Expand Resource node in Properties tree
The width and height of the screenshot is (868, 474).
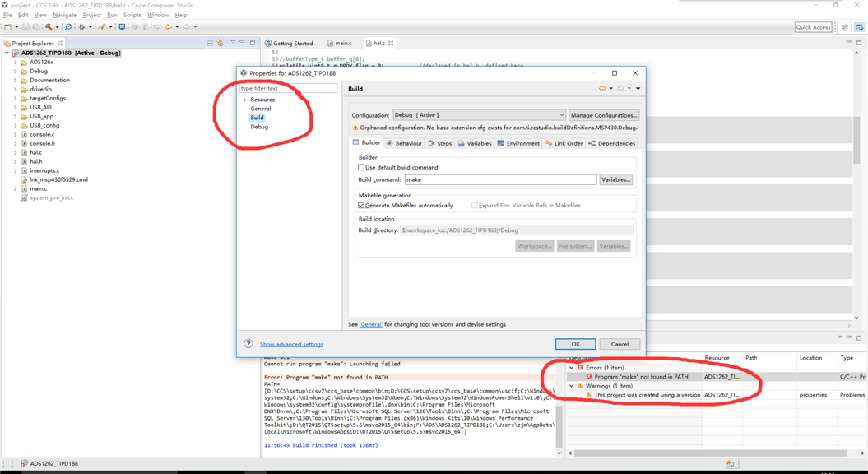[x=245, y=100]
